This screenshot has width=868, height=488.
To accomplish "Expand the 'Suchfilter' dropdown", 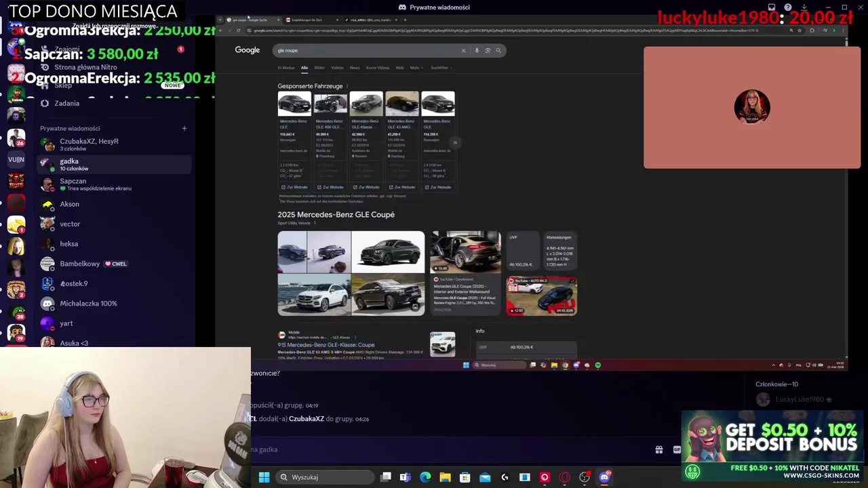I will point(441,68).
